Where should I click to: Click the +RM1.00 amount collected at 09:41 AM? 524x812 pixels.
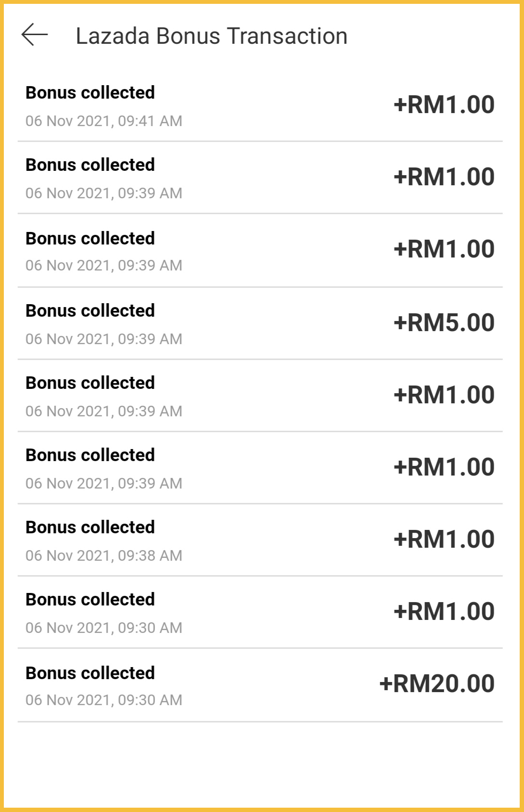coord(444,105)
